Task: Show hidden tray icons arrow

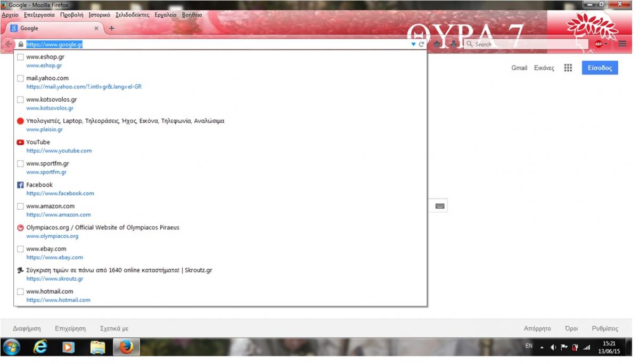Action: [x=542, y=348]
